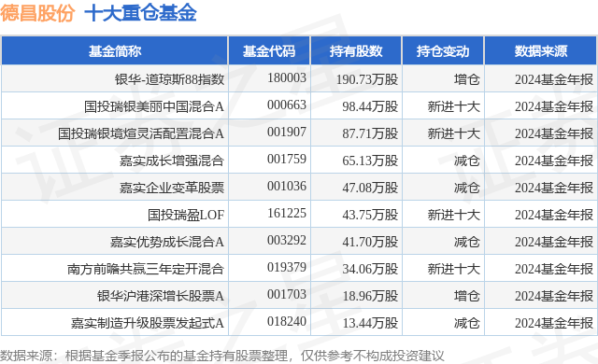The height and width of the screenshot is (364, 598).
Task: Click fund code 161225
Action: (287, 213)
